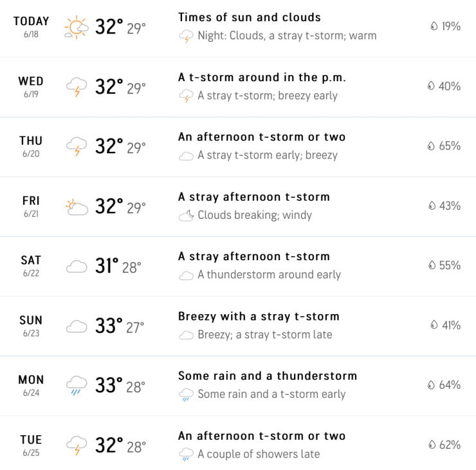Viewport: 476px width, 470px height.
Task: Click Today's small night t-storm icon
Action: (186, 37)
